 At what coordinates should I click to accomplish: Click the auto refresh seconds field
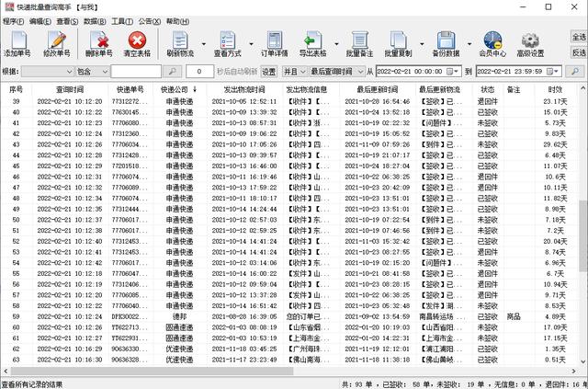point(199,72)
